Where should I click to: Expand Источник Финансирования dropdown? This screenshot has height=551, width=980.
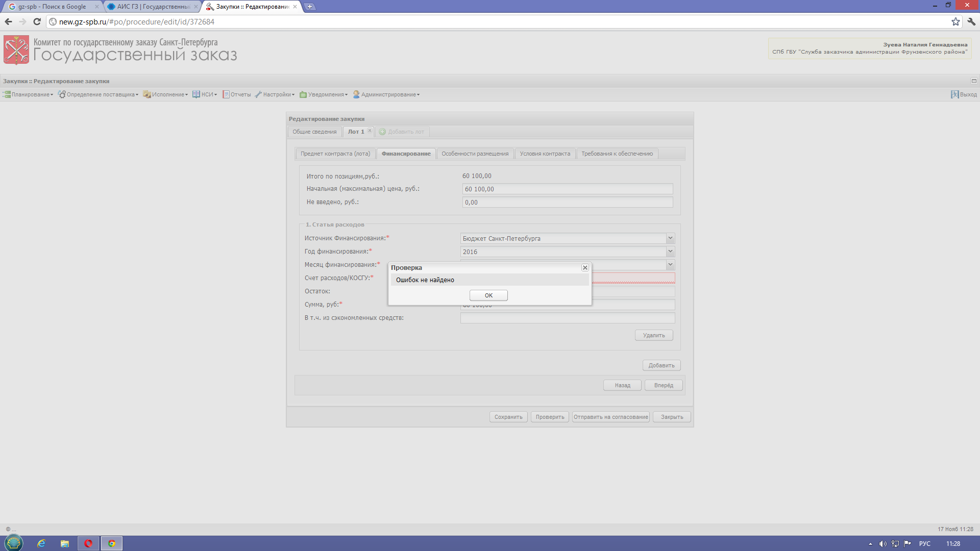tap(670, 238)
